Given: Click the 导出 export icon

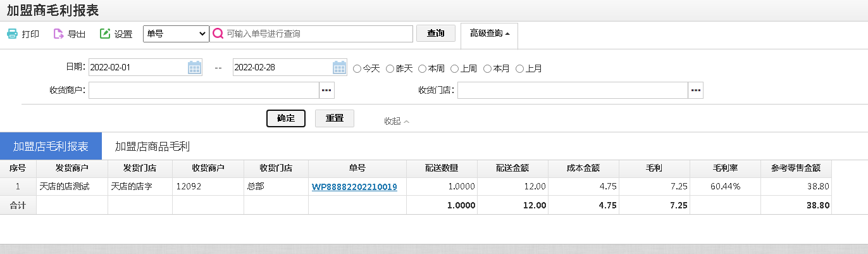Looking at the screenshot, I should [58, 34].
